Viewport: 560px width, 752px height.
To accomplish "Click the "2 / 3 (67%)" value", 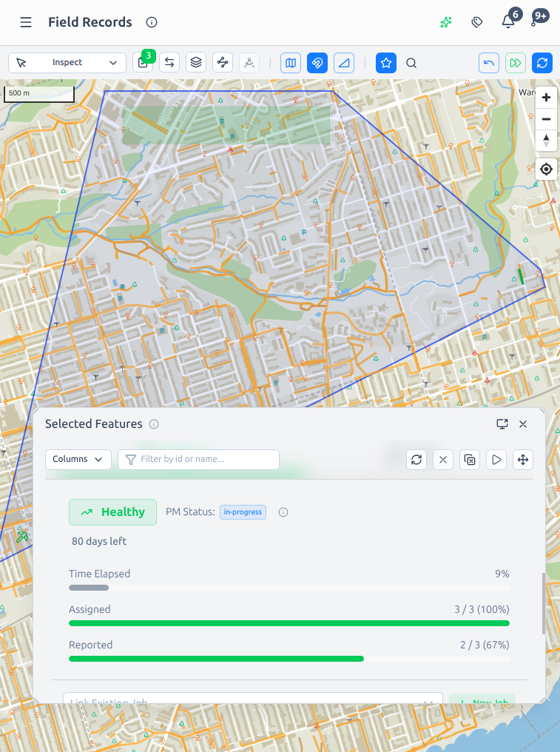I will [485, 645].
